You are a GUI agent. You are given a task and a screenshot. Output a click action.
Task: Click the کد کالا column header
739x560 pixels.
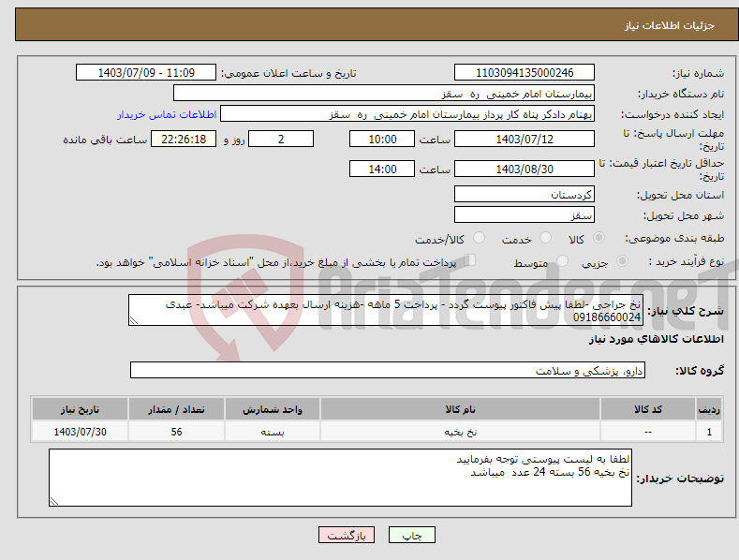pos(648,409)
